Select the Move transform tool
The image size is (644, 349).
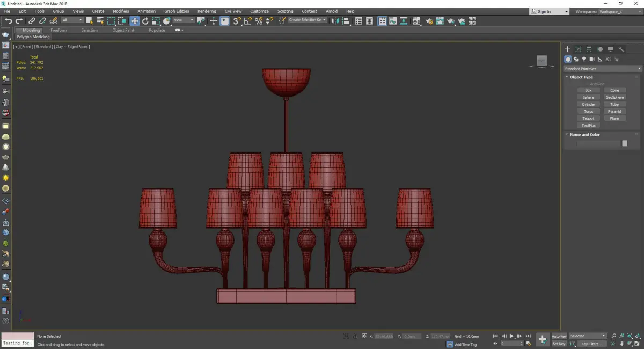tap(134, 21)
